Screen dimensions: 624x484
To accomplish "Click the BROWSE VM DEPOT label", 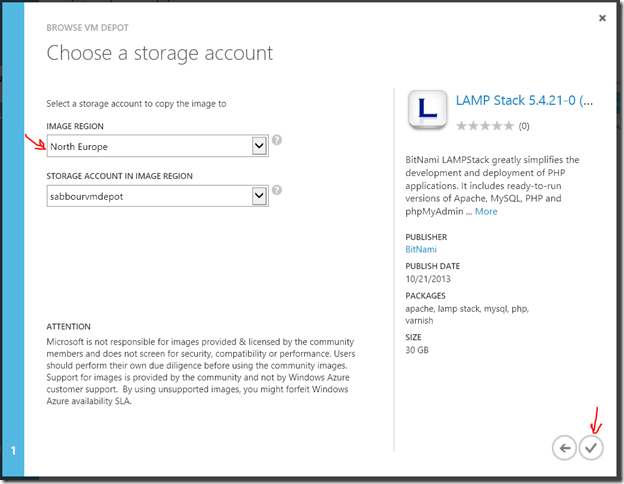I will [88, 28].
